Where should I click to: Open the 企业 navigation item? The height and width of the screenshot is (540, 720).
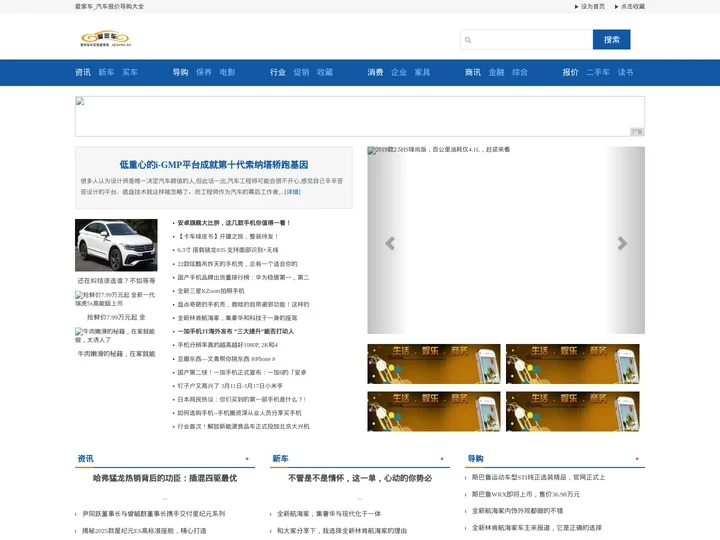pyautogui.click(x=399, y=72)
